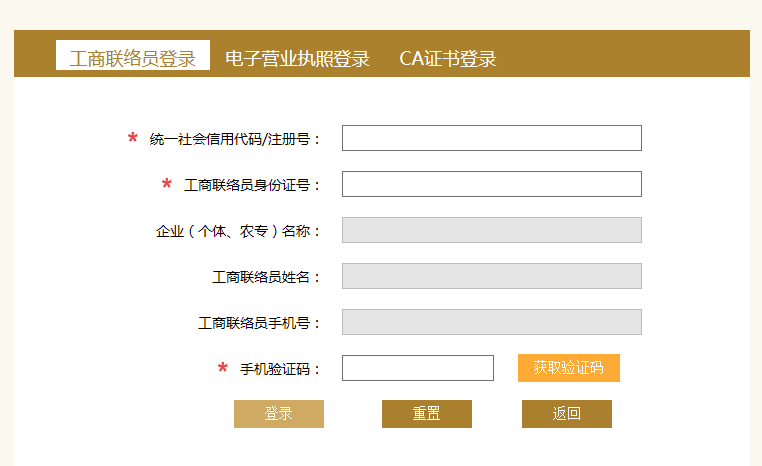Click the red asterisk beside 手机验证码
This screenshot has height=466, width=762.
[223, 367]
